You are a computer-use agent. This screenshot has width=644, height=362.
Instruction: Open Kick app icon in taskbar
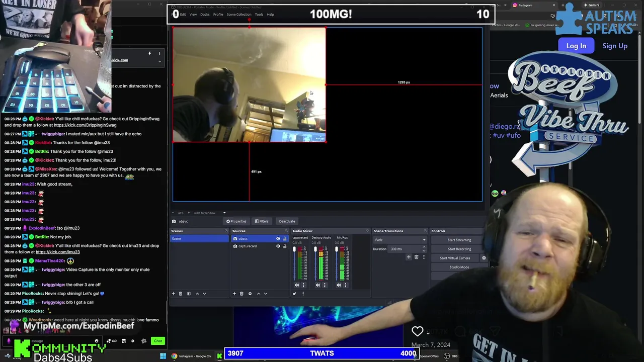point(219,356)
